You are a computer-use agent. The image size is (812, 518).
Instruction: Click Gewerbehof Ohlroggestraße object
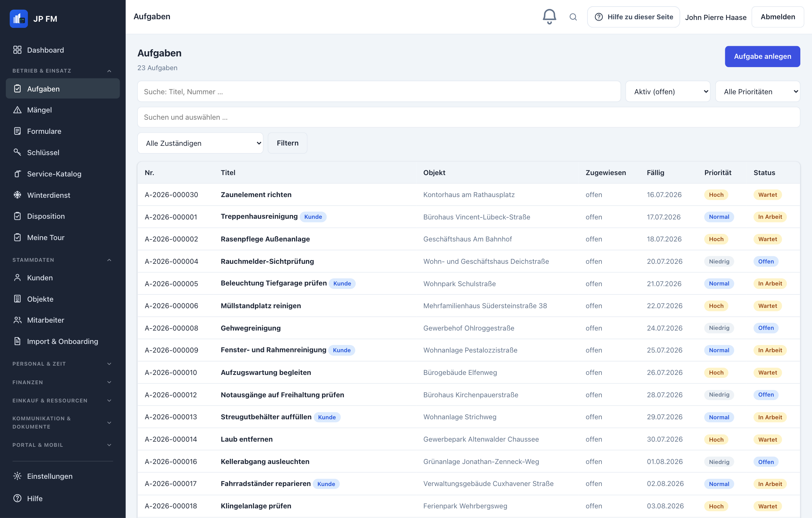click(x=469, y=328)
